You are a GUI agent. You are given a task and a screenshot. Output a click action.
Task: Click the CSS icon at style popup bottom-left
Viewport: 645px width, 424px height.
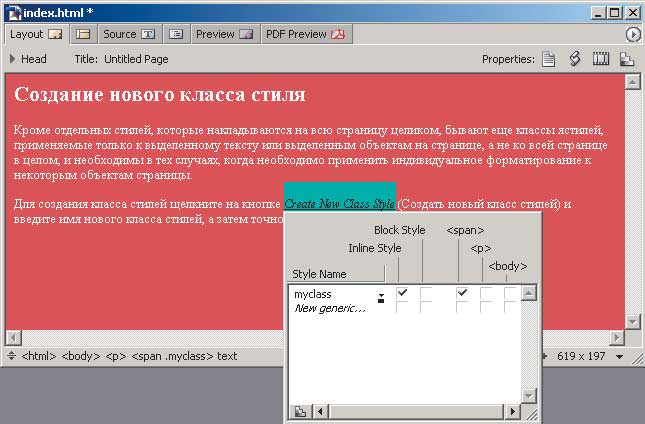301,411
